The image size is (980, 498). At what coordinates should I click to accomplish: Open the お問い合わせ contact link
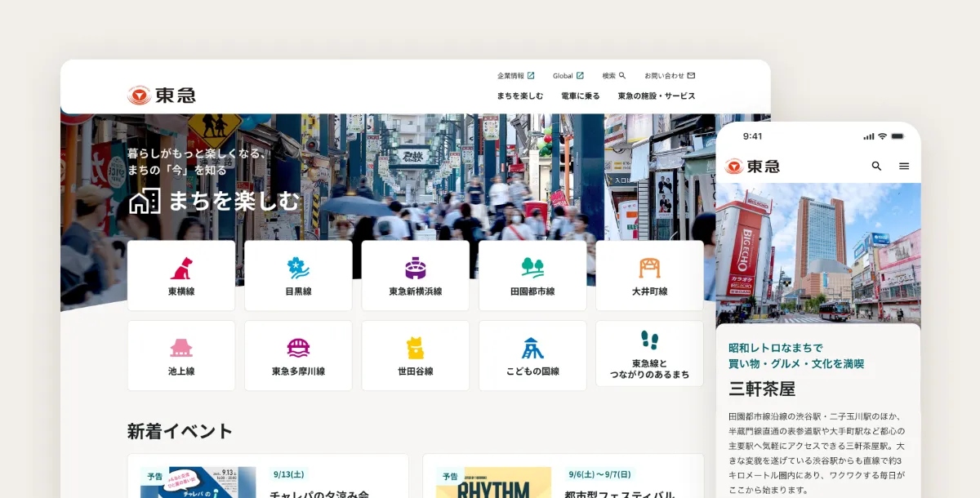(670, 76)
